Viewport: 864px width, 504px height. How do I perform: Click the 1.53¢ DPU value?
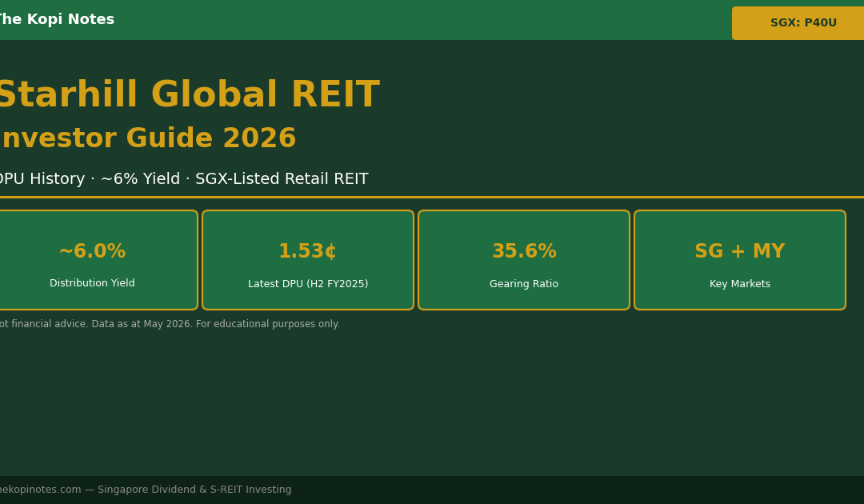307,251
